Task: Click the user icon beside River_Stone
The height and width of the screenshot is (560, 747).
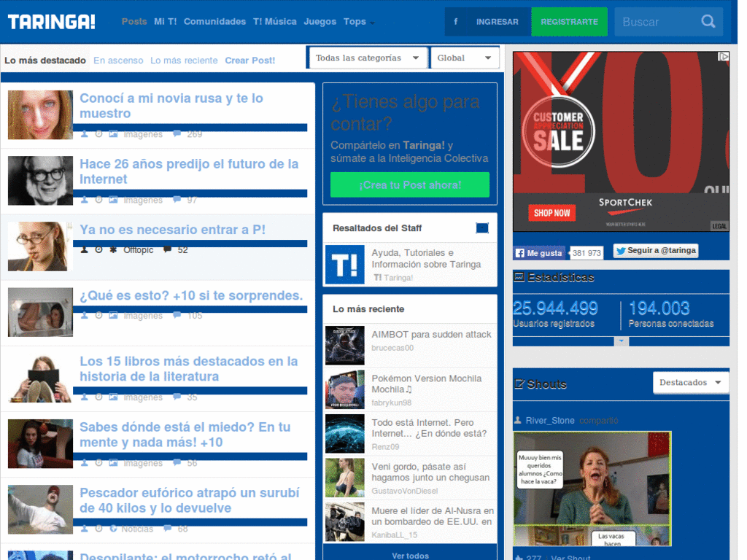Action: point(518,420)
